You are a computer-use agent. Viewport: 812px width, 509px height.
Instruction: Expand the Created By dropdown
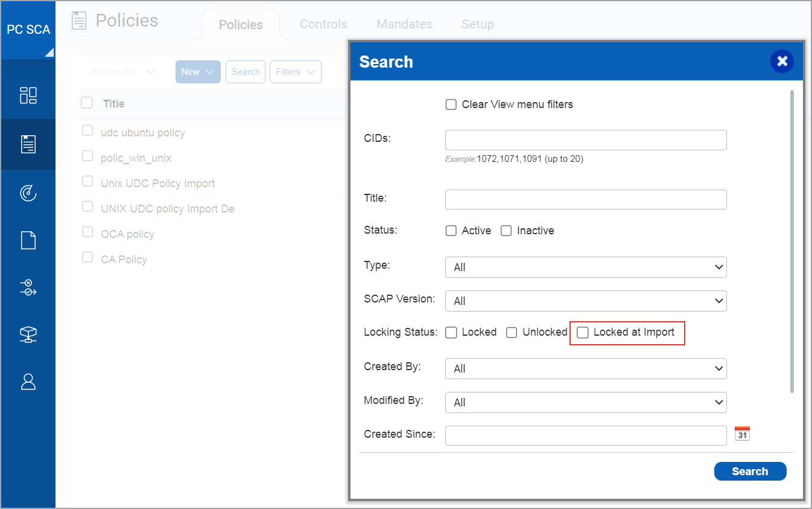coord(585,368)
